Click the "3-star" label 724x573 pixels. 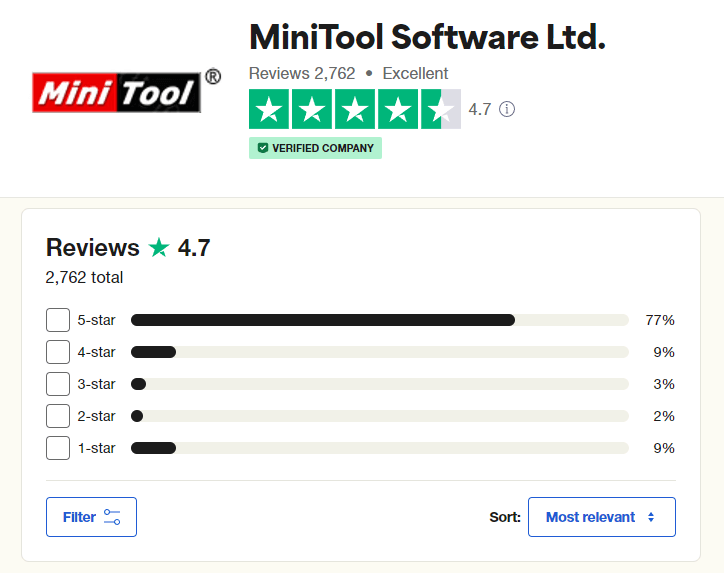(96, 384)
